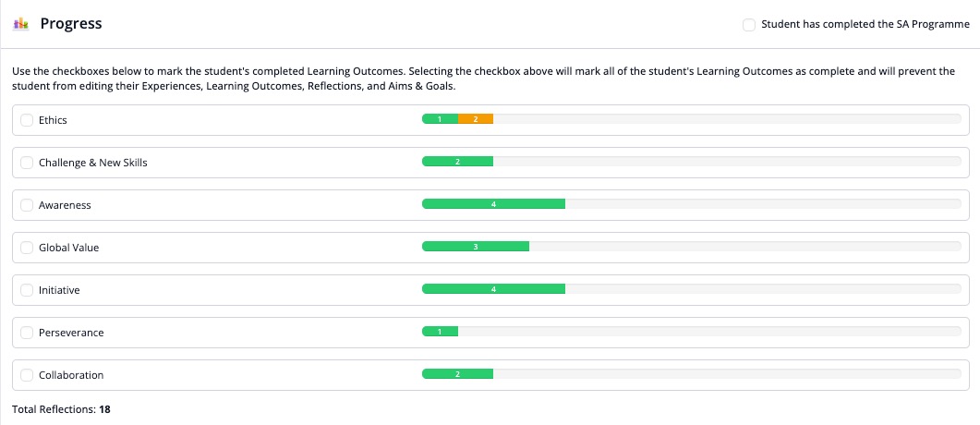This screenshot has height=425, width=980.
Task: Toggle the Initiative outcome checkbox
Action: coord(27,290)
